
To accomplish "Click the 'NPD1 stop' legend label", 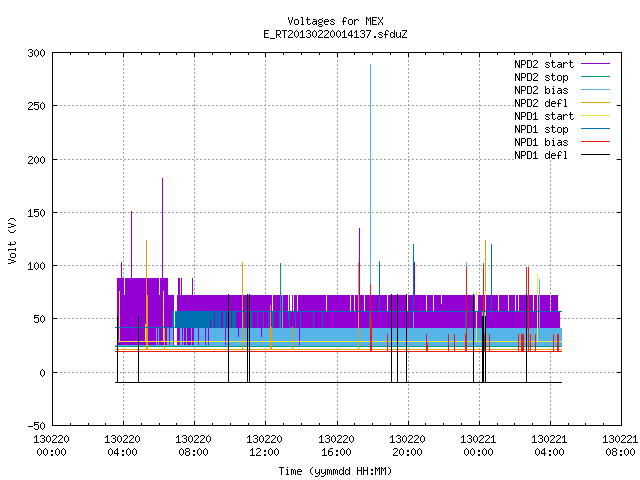I will pyautogui.click(x=541, y=129).
